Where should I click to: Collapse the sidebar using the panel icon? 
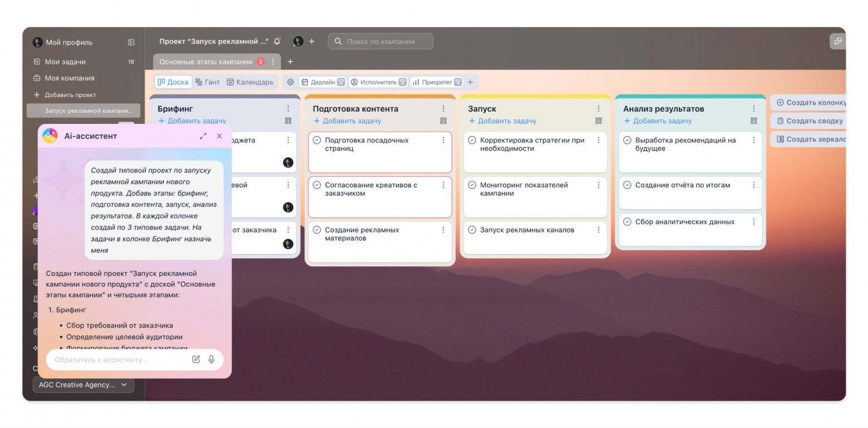(131, 42)
